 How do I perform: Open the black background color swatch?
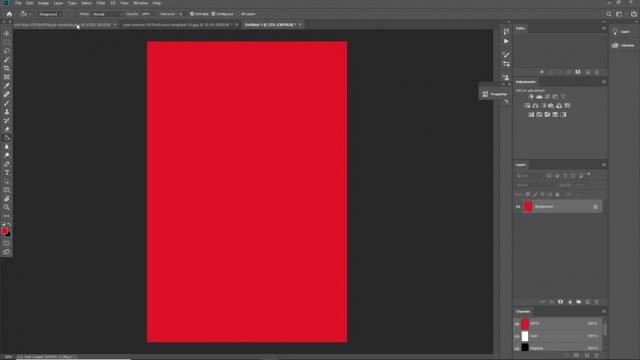pyautogui.click(x=9, y=235)
